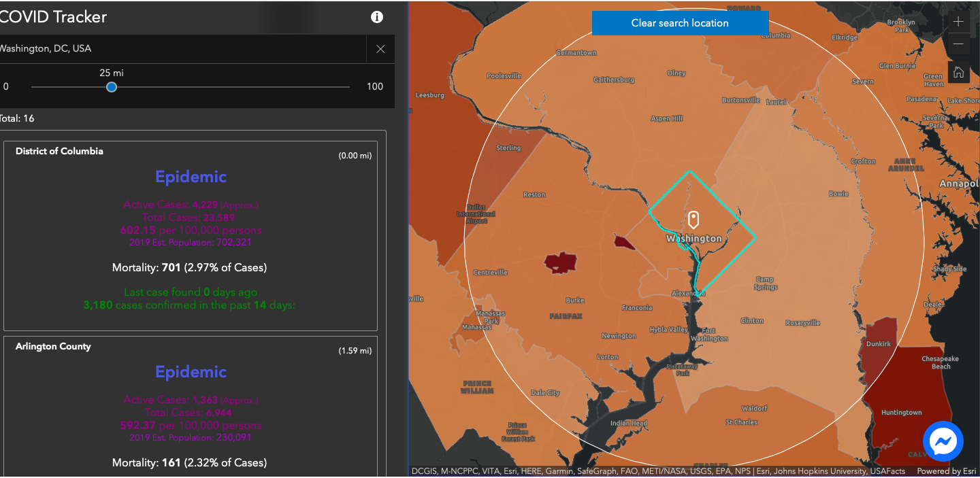Reset map to home extent

(x=958, y=72)
